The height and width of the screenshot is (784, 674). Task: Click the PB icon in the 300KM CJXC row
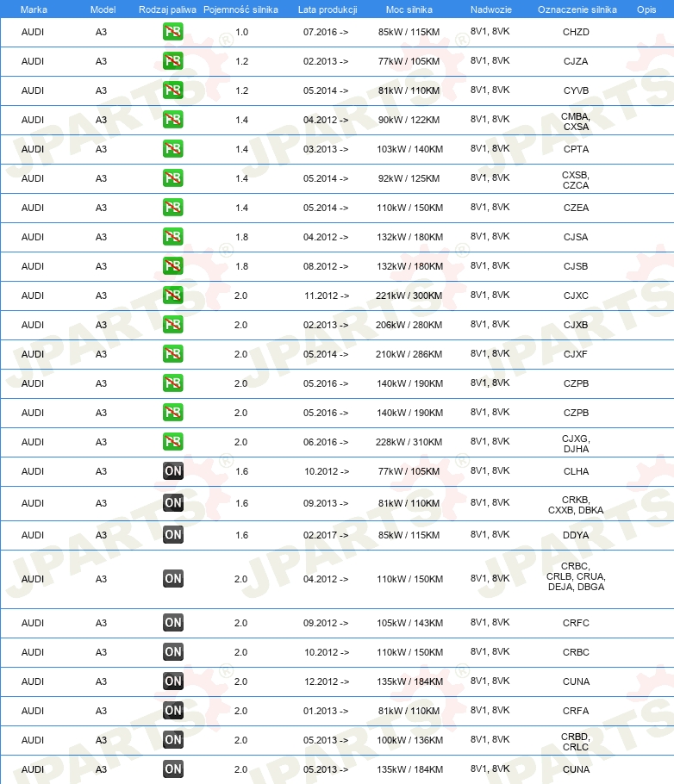[172, 295]
